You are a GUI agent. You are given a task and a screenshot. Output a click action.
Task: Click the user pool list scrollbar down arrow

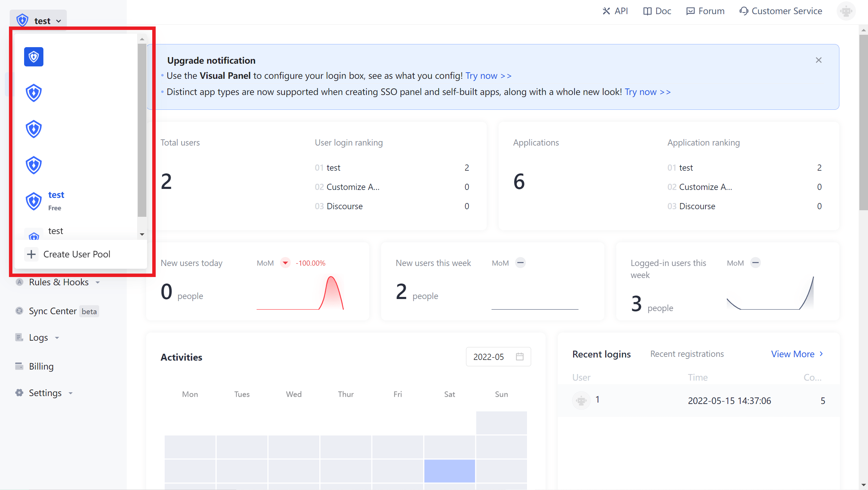(142, 234)
